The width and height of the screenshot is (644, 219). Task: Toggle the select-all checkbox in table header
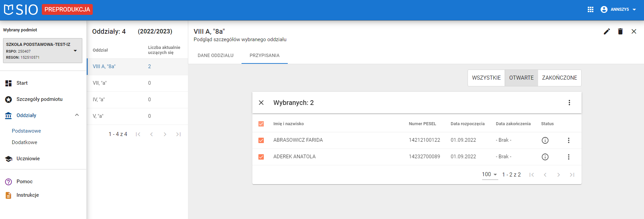tap(261, 124)
